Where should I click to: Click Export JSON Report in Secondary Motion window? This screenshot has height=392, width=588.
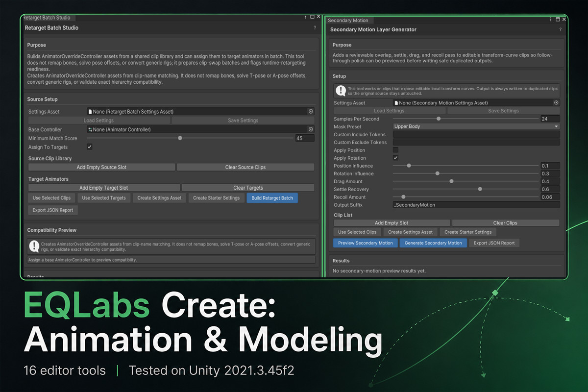[494, 243]
